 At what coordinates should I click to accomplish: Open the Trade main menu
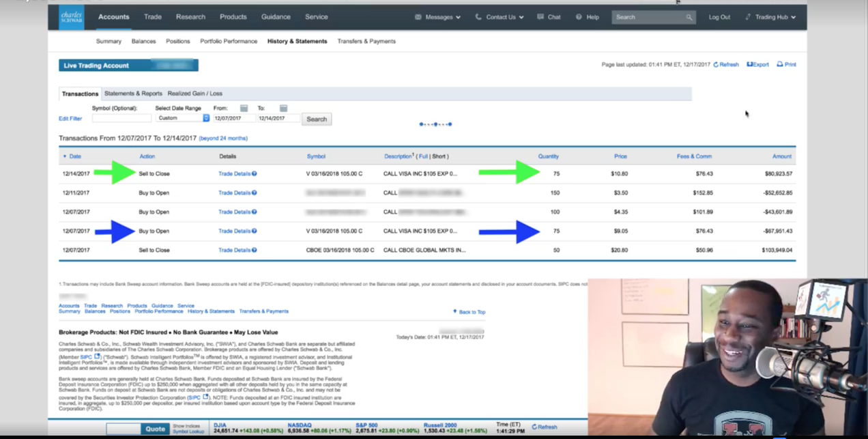[153, 16]
